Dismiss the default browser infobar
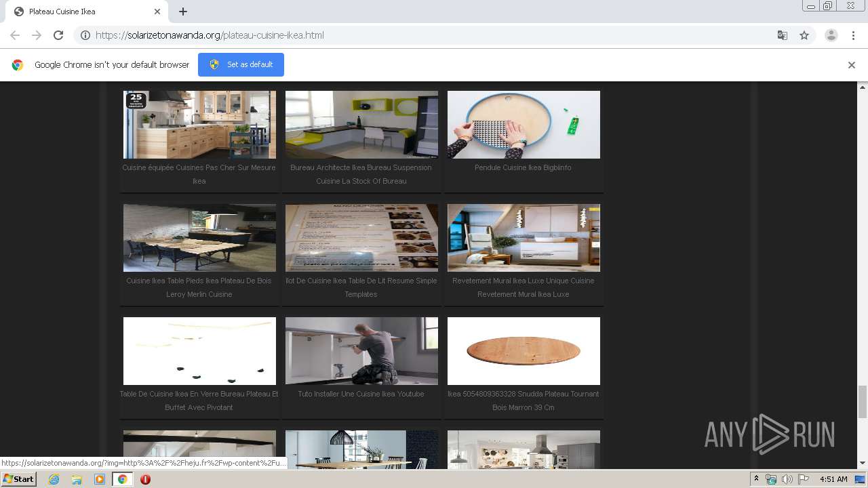The width and height of the screenshot is (868, 488). [851, 65]
